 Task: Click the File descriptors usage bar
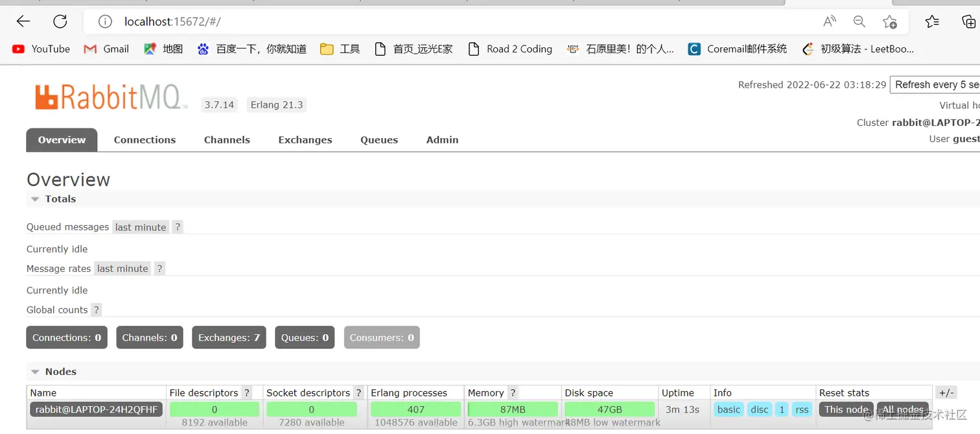pos(215,409)
